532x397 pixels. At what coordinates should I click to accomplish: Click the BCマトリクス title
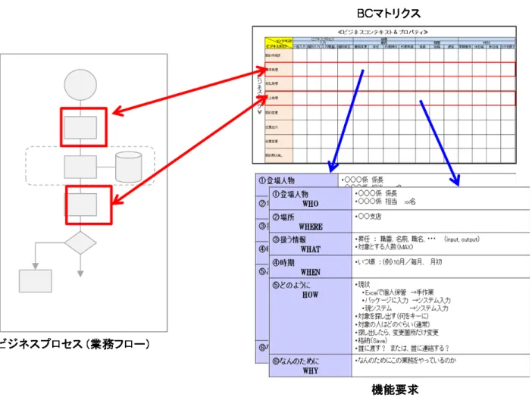pos(389,13)
